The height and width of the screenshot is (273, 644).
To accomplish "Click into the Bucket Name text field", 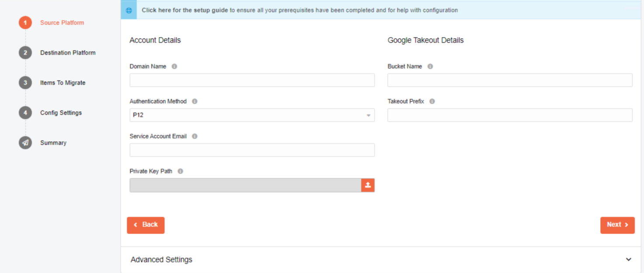I will point(510,80).
